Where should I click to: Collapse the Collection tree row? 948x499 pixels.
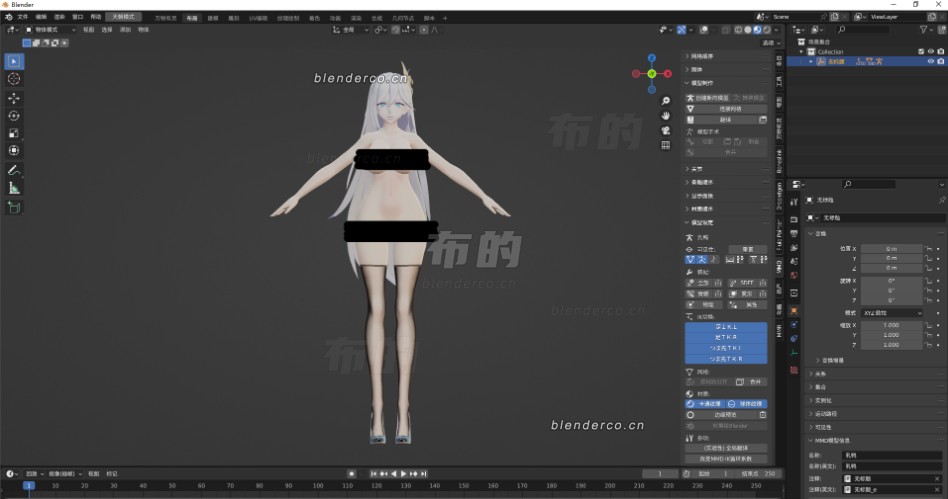click(x=802, y=51)
